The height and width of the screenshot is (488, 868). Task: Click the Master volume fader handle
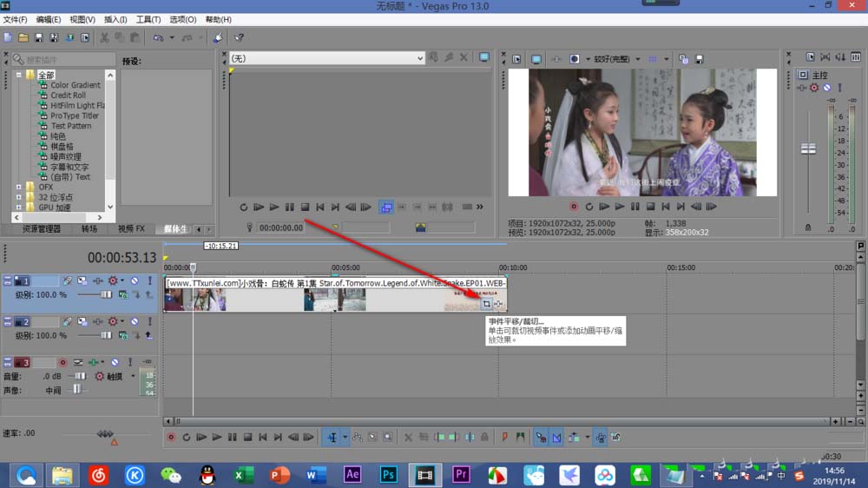808,149
